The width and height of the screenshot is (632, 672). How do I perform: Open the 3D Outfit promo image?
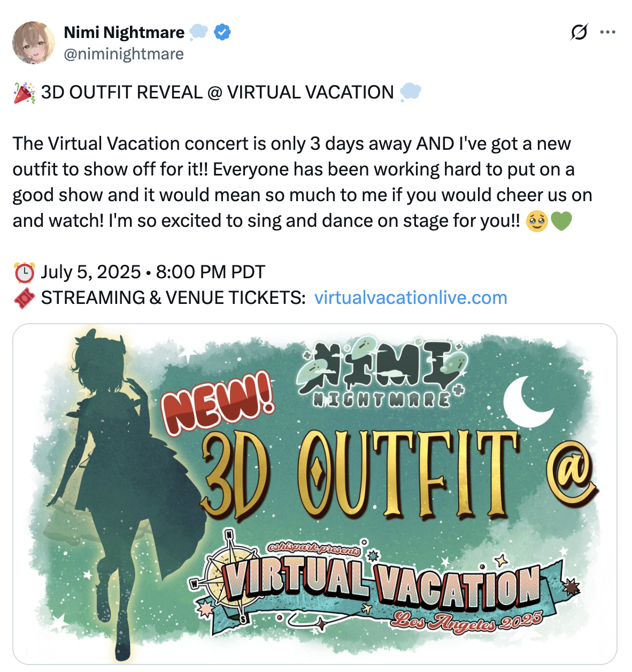315,494
